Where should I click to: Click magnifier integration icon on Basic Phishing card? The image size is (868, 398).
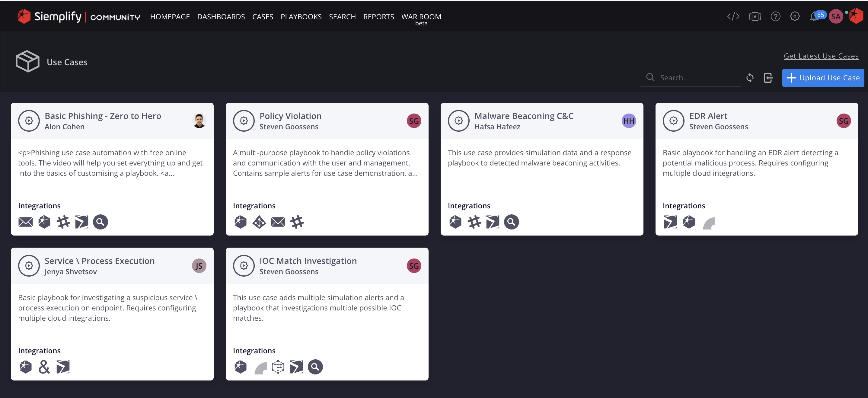pyautogui.click(x=101, y=222)
